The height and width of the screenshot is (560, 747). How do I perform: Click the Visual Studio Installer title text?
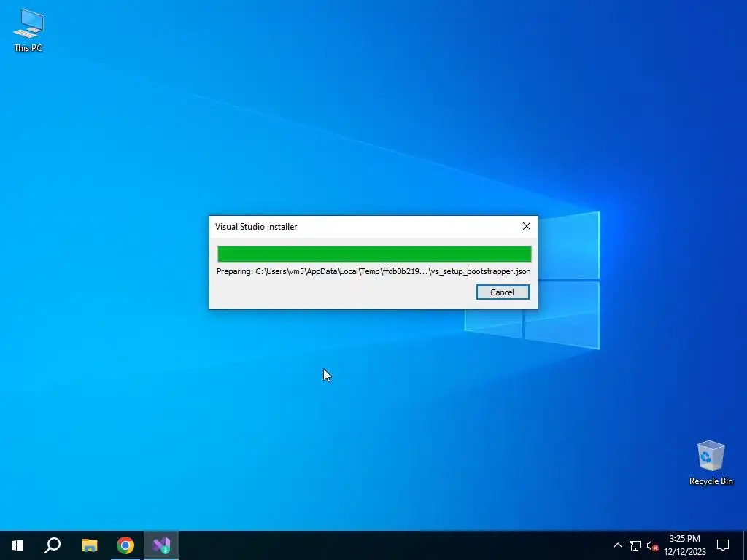tap(256, 227)
